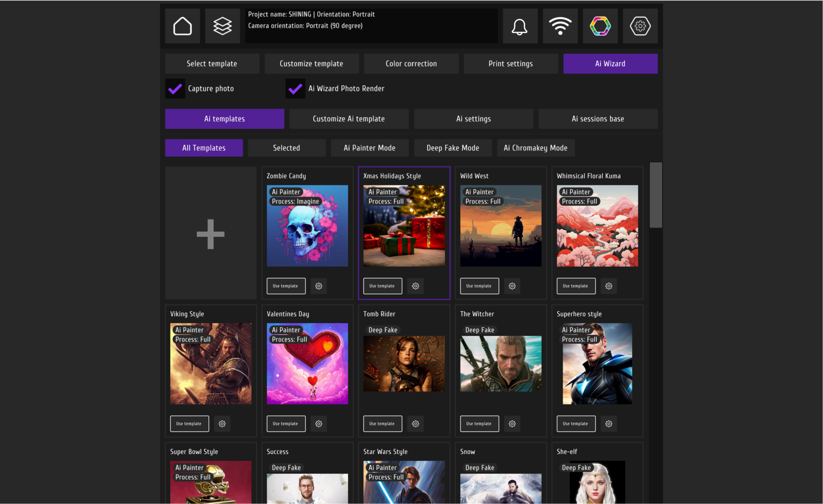Viewport: 823px width, 504px height.
Task: Open the layers stack icon
Action: tap(222, 26)
